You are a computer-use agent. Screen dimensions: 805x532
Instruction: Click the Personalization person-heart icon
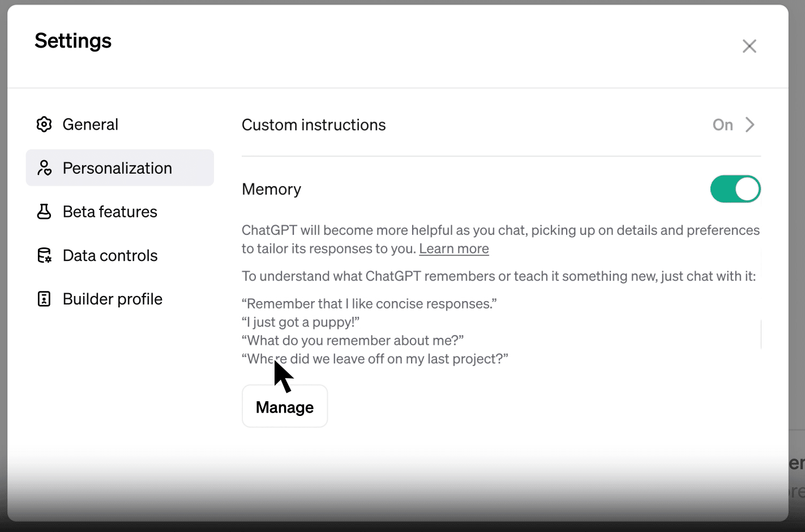point(44,168)
